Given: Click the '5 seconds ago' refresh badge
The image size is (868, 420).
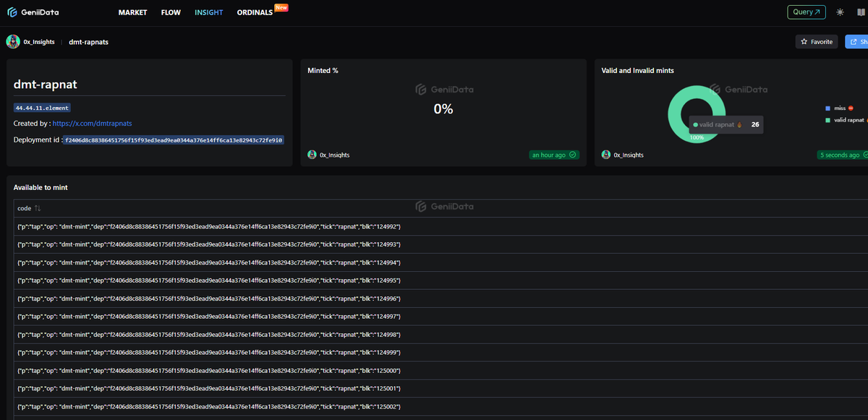Looking at the screenshot, I should 843,155.
